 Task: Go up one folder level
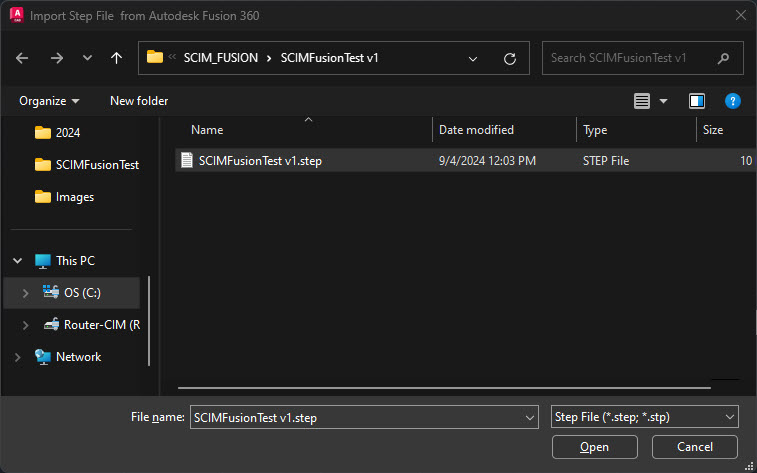[116, 58]
